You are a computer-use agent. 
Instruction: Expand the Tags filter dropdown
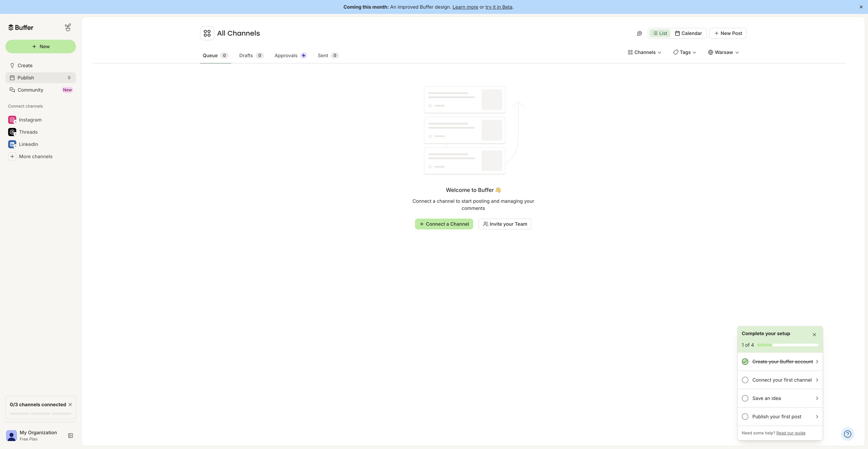click(x=684, y=52)
